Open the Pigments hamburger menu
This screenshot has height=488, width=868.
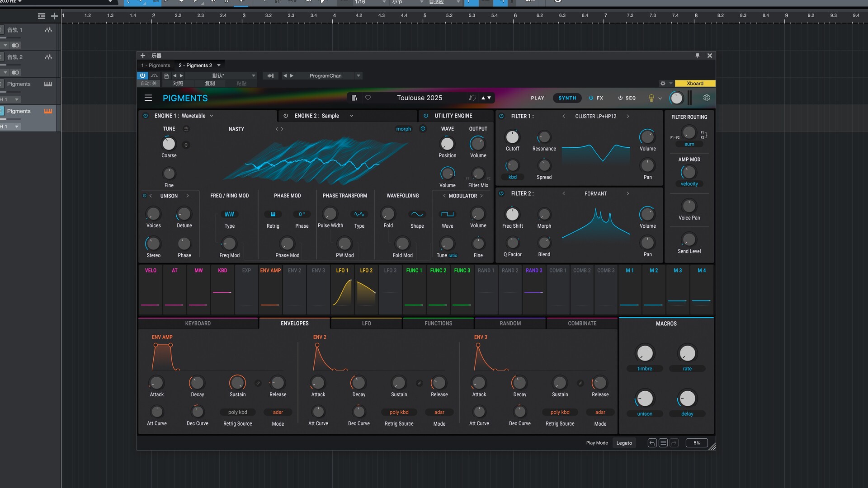148,98
